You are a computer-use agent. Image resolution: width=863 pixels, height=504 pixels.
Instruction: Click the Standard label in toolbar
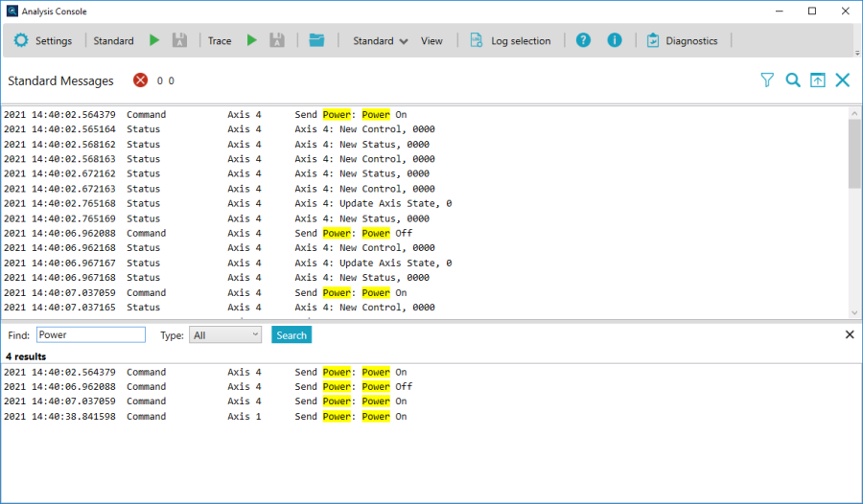(113, 40)
